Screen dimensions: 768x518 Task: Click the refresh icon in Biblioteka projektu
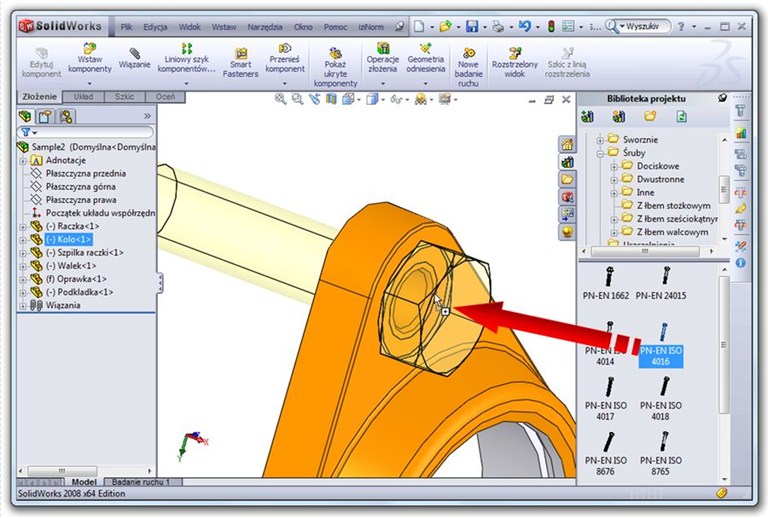point(681,117)
